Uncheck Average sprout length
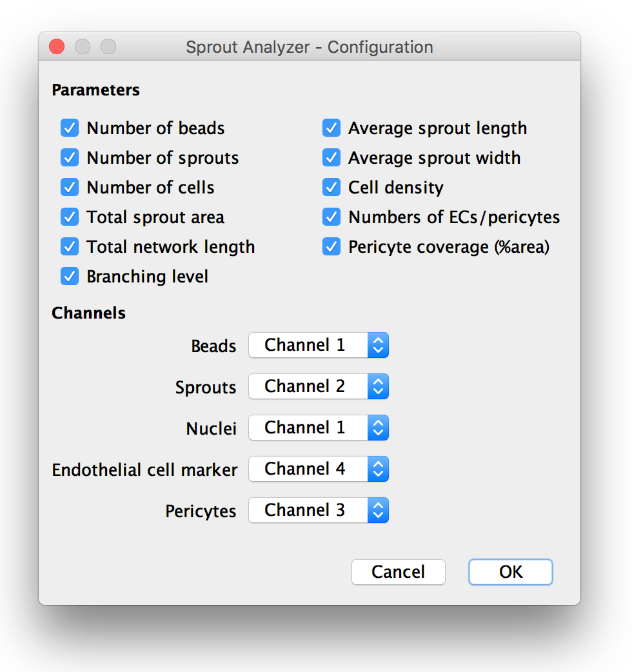This screenshot has height=672, width=632. tap(331, 128)
